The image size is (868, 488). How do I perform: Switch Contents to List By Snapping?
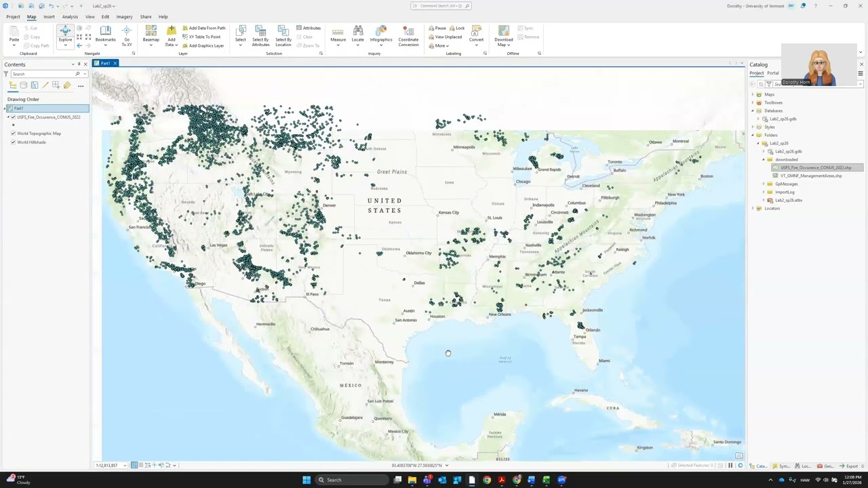point(56,85)
